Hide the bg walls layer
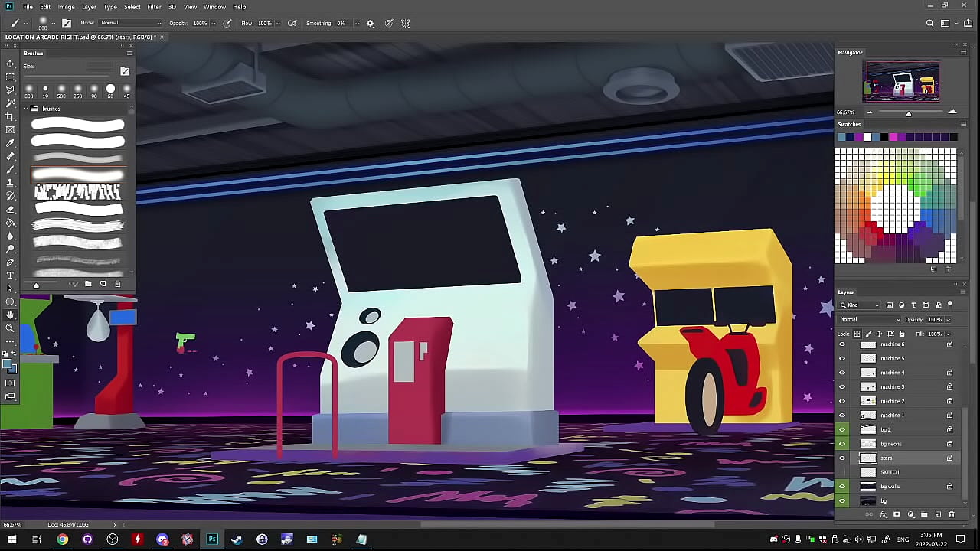This screenshot has width=980, height=551. click(842, 486)
